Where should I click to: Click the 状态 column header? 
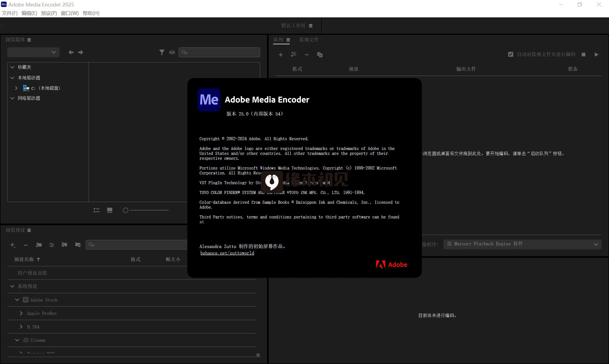point(573,69)
